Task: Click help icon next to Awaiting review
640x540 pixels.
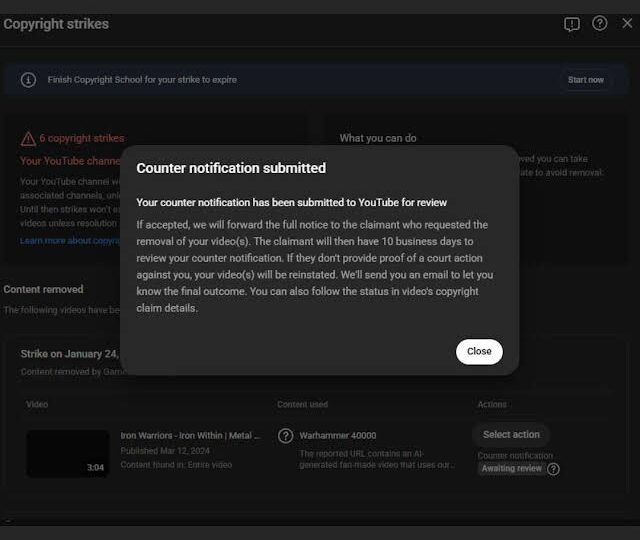Action: pyautogui.click(x=554, y=468)
